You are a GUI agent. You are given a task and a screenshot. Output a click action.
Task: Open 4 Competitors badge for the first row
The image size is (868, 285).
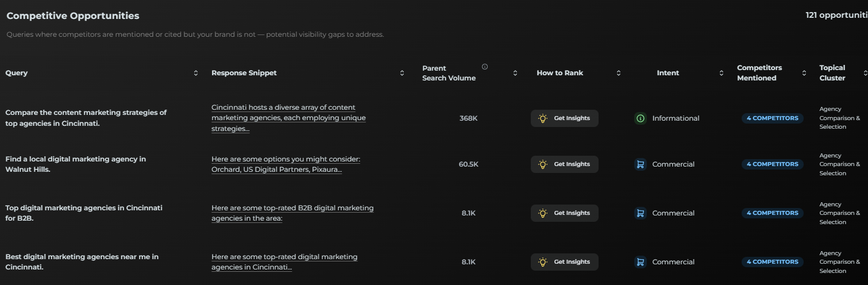click(772, 118)
